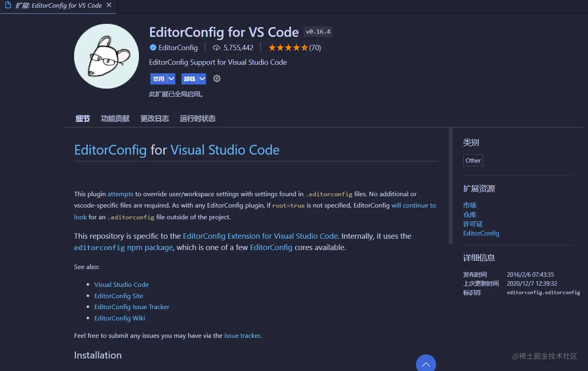This screenshot has height=371, width=588.
Task: Click the readme vertical scrollbar
Action: 451,186
